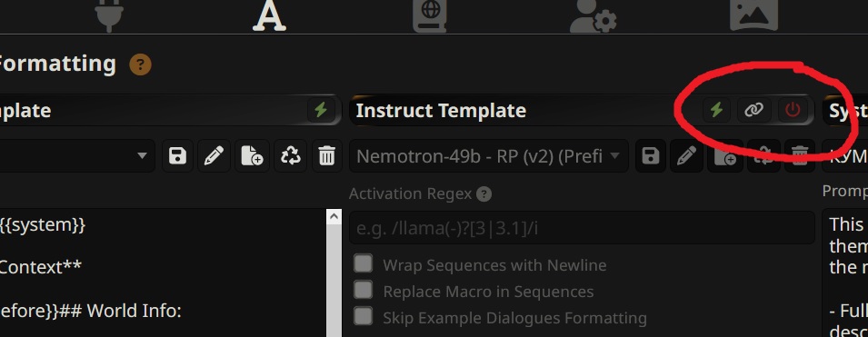This screenshot has height=337, width=868.
Task: Expand the context template dropdown arrow
Action: point(143,156)
